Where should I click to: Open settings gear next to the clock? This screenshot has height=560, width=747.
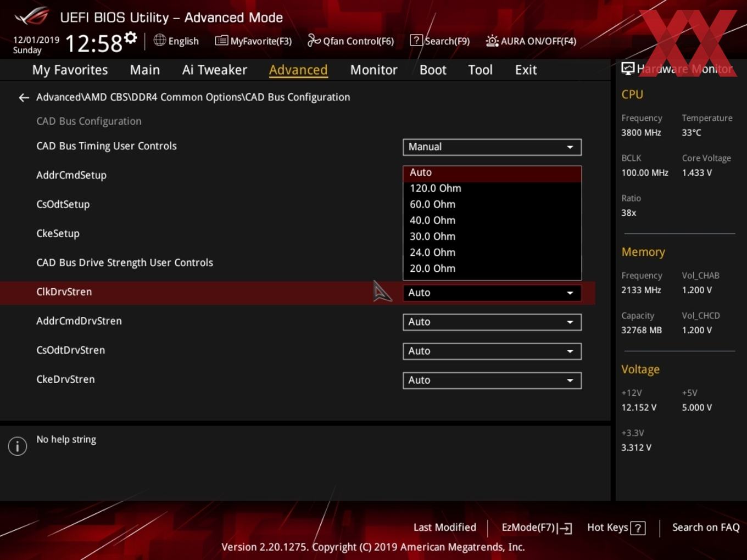tap(130, 37)
